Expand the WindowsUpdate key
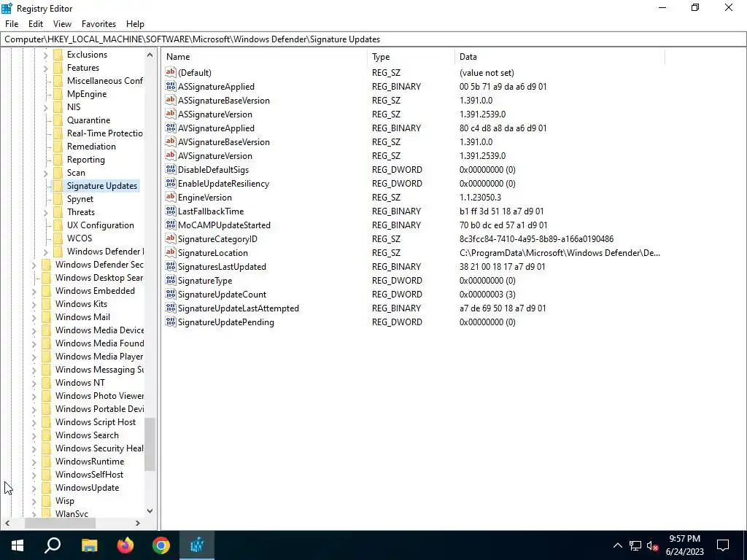This screenshot has width=747, height=560. point(34,488)
